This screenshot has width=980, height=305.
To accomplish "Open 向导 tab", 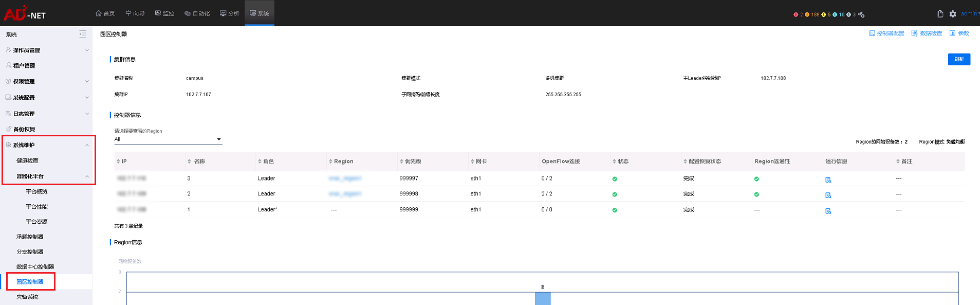I will pyautogui.click(x=135, y=13).
